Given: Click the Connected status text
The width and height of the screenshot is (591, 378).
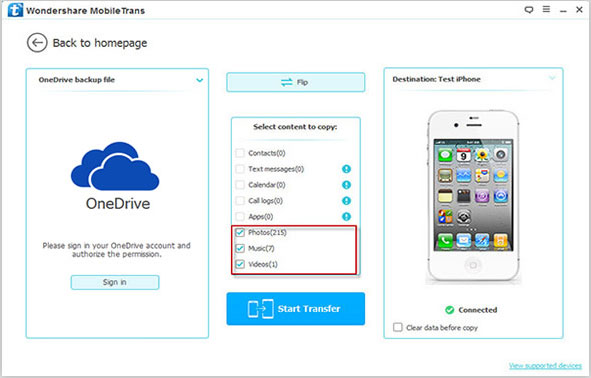Looking at the screenshot, I should pos(478,310).
